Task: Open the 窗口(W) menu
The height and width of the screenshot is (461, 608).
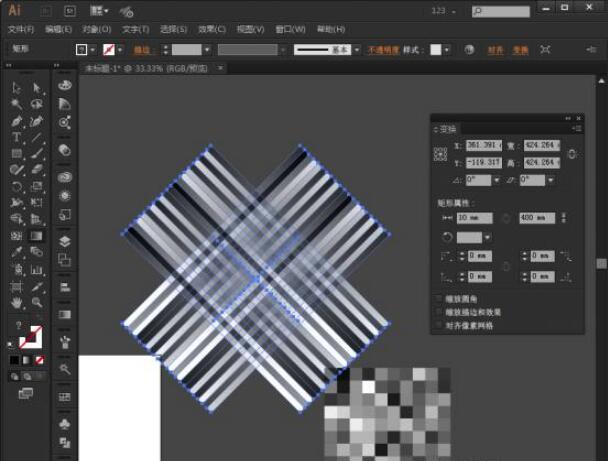Action: click(290, 29)
